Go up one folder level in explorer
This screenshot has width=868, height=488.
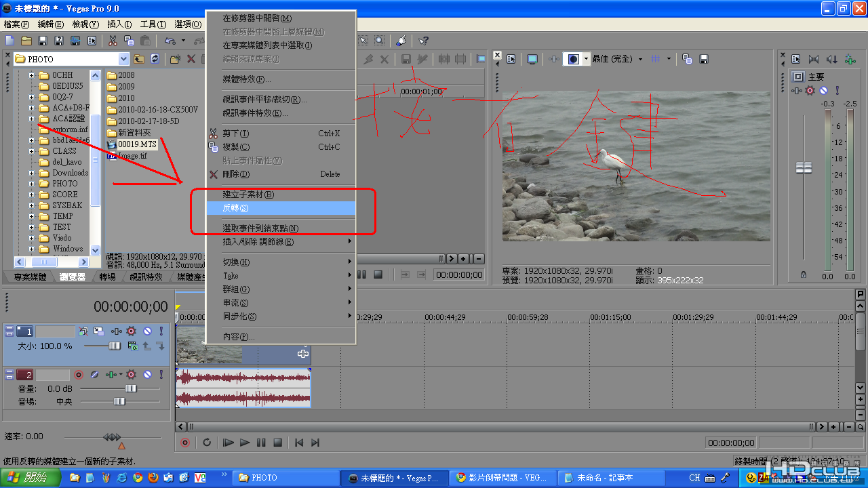coord(139,59)
